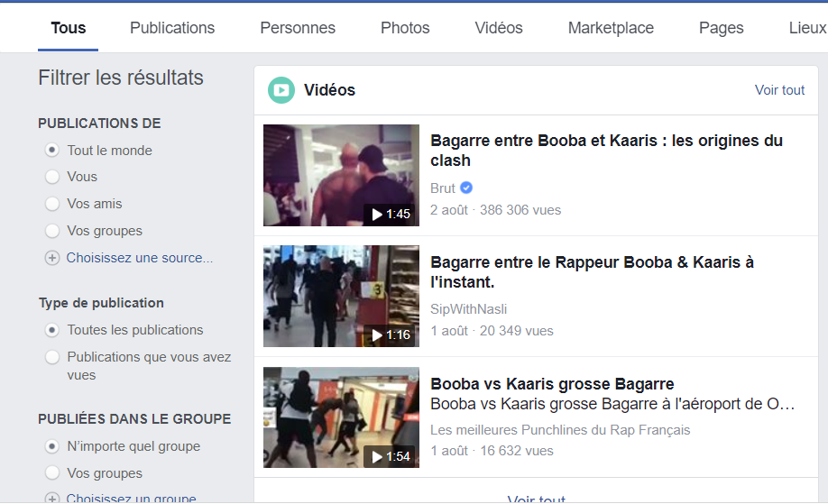The image size is (828, 504).
Task: Click Brut's blue verified badge
Action: pyautogui.click(x=466, y=188)
